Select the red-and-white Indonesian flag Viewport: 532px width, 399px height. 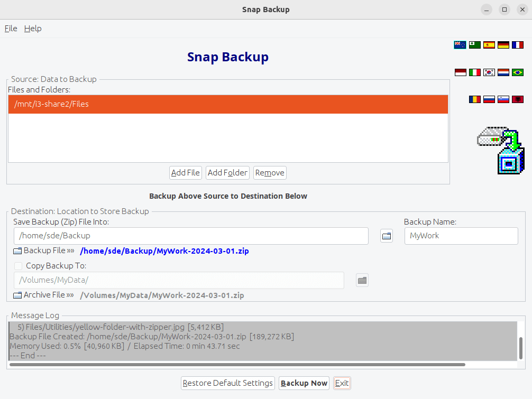[461, 72]
